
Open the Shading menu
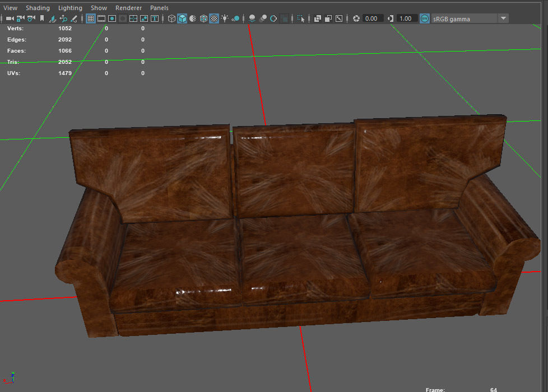[x=38, y=8]
